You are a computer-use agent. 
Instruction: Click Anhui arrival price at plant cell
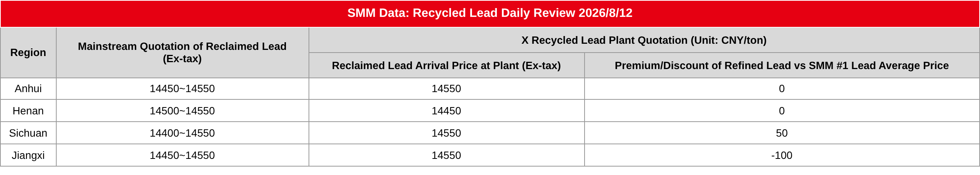point(446,89)
